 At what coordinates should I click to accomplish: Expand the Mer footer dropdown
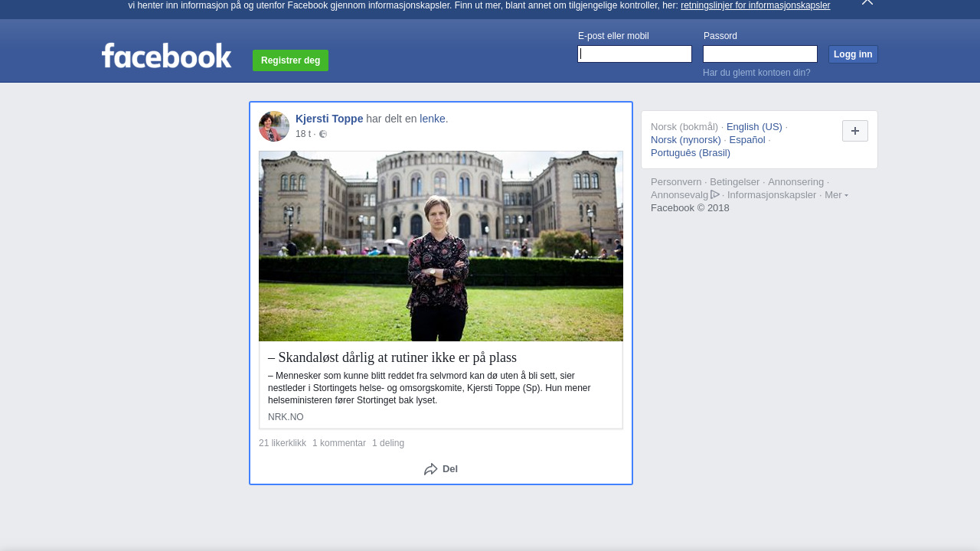coord(836,195)
